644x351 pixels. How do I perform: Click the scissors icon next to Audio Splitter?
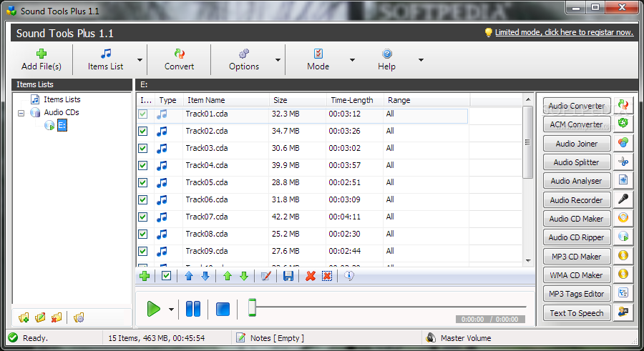point(623,162)
